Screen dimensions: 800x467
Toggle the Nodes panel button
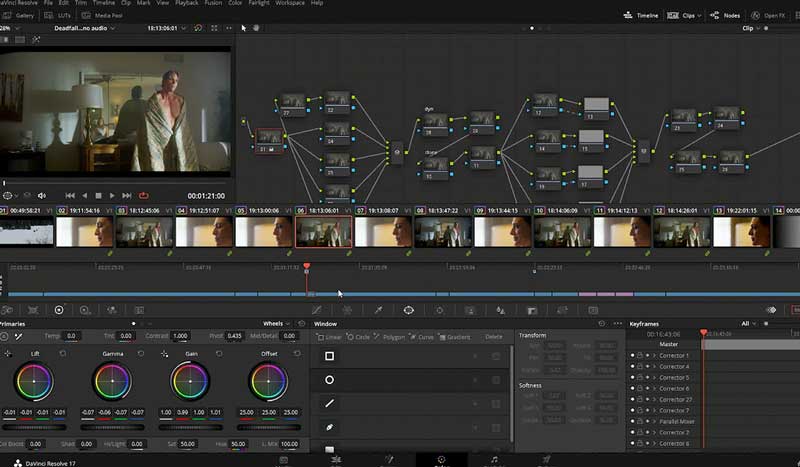click(x=725, y=15)
